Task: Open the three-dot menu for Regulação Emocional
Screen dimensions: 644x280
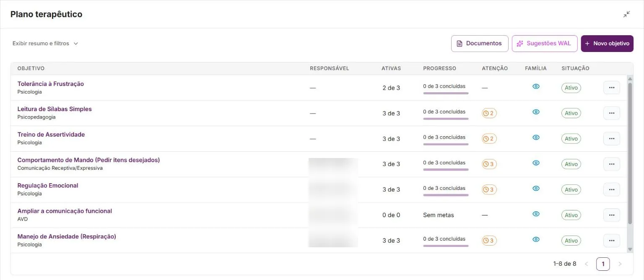Action: coord(611,189)
